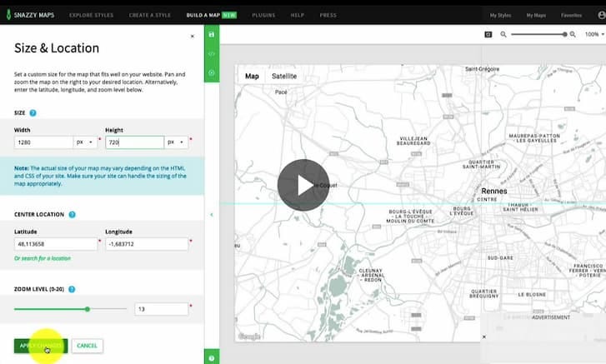Click the save icon in green sidebar
Image resolution: width=606 pixels, height=364 pixels.
coord(212,34)
